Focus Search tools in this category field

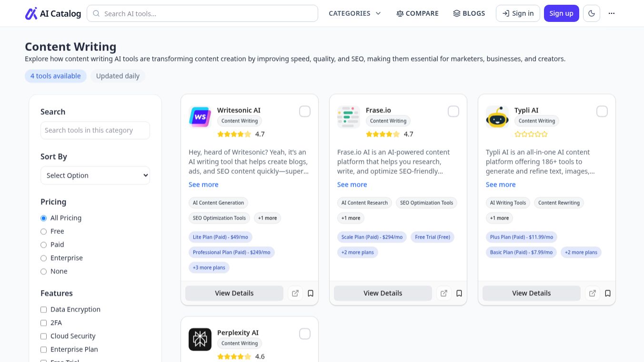tap(95, 131)
